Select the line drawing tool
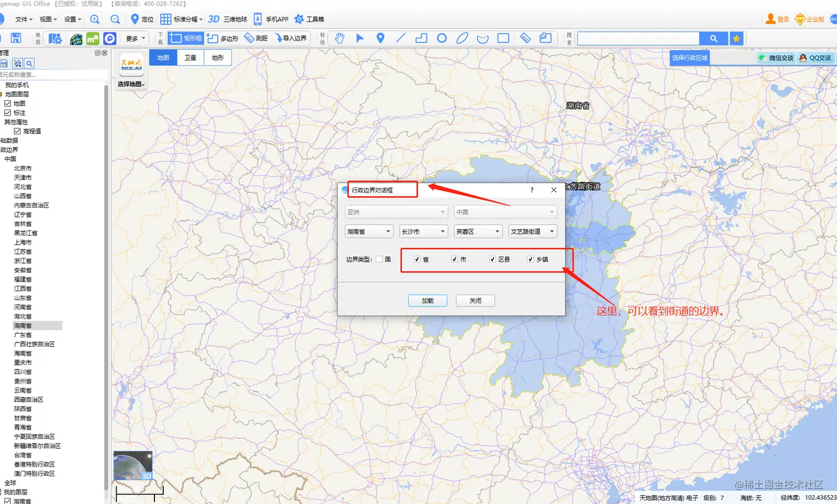The height and width of the screenshot is (504, 837). tap(401, 38)
